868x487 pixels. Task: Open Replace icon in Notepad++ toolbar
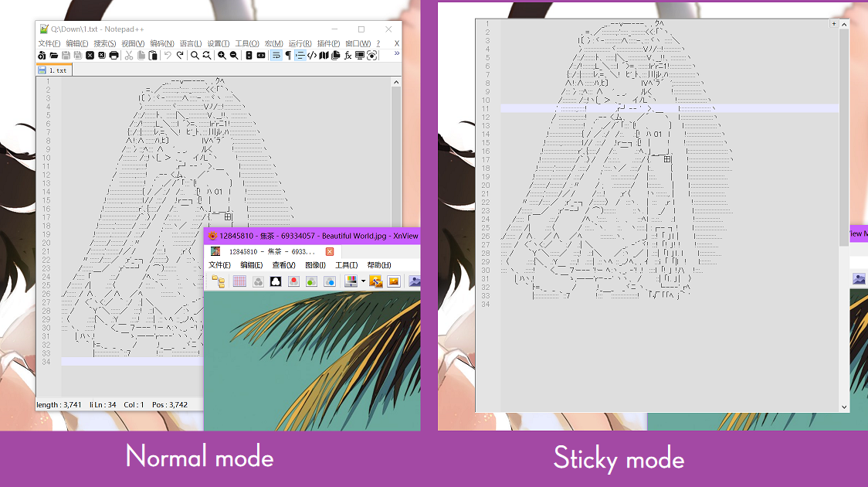tap(207, 56)
